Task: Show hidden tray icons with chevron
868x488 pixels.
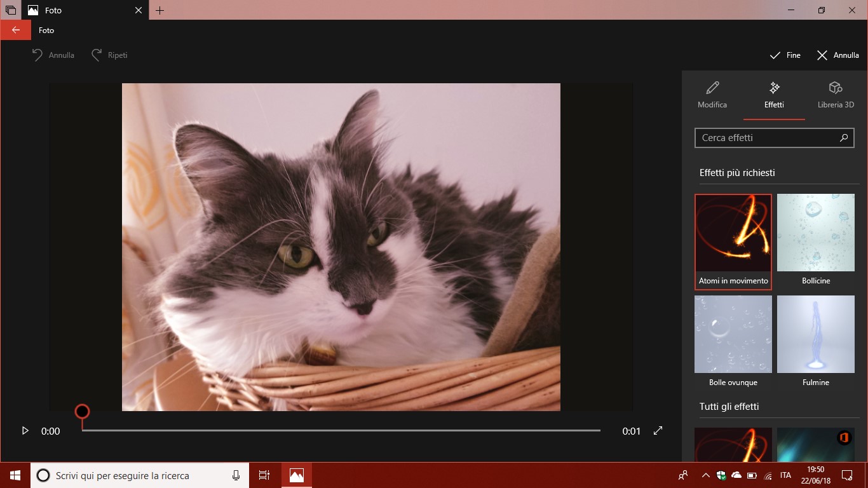Action: [x=705, y=475]
